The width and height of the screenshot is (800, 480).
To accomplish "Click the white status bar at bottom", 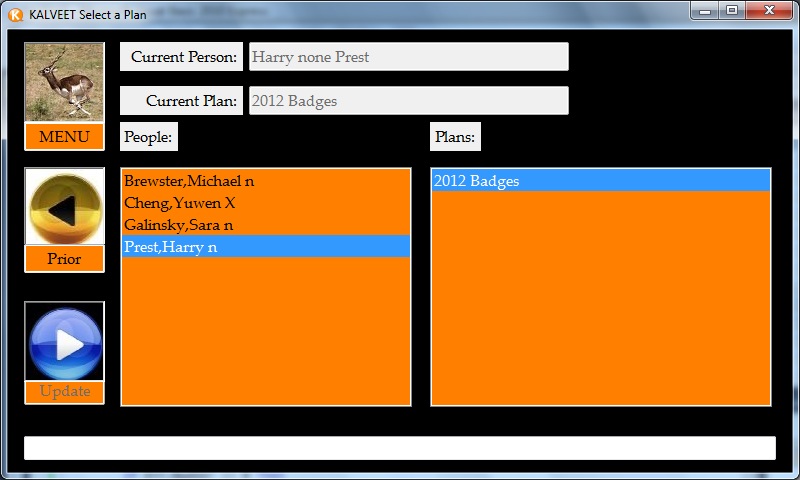I will pos(399,448).
